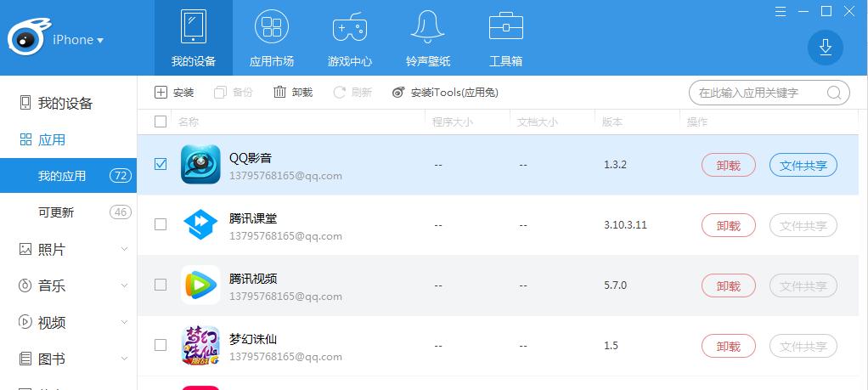Toggle the select-all checkbox in header
This screenshot has height=390, width=868.
160,122
